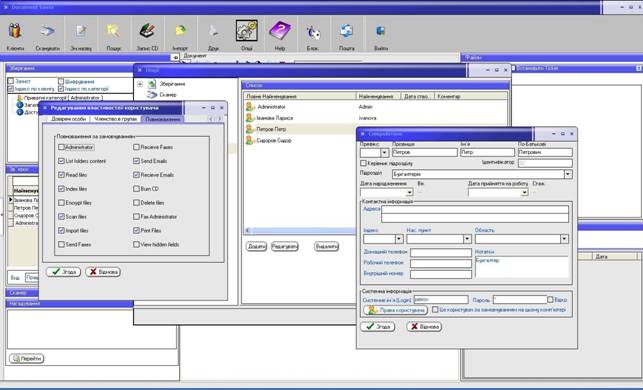
Task: Click the Перейти button in bottom-left panel
Action: tap(27, 358)
